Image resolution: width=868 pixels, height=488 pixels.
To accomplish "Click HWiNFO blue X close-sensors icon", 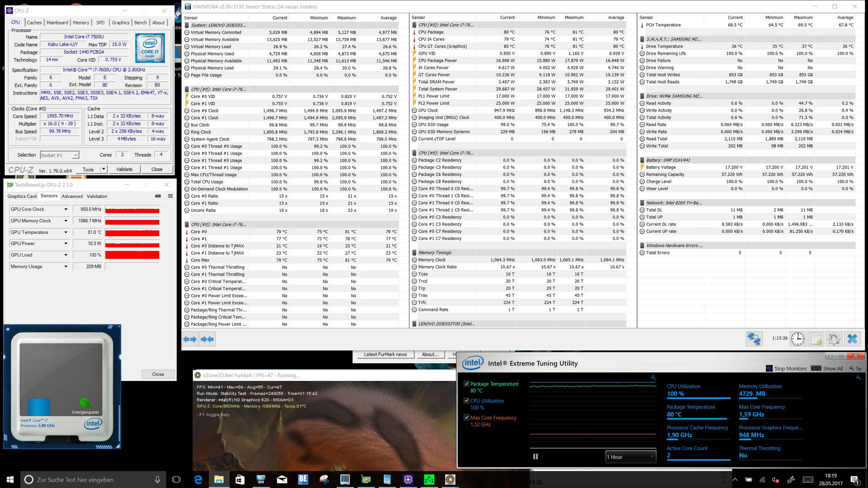I will click(853, 338).
